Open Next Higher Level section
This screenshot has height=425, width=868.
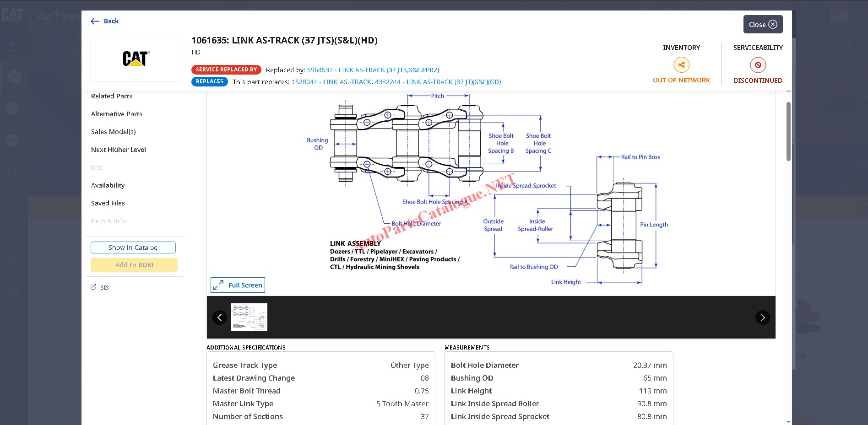pos(118,150)
